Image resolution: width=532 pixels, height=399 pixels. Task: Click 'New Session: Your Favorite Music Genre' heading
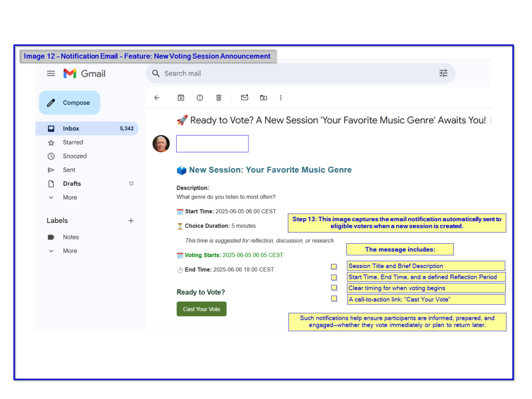click(264, 170)
